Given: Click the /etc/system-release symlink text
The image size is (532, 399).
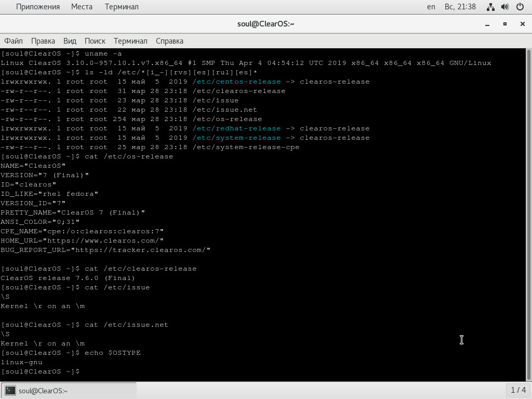Looking at the screenshot, I should (237, 138).
